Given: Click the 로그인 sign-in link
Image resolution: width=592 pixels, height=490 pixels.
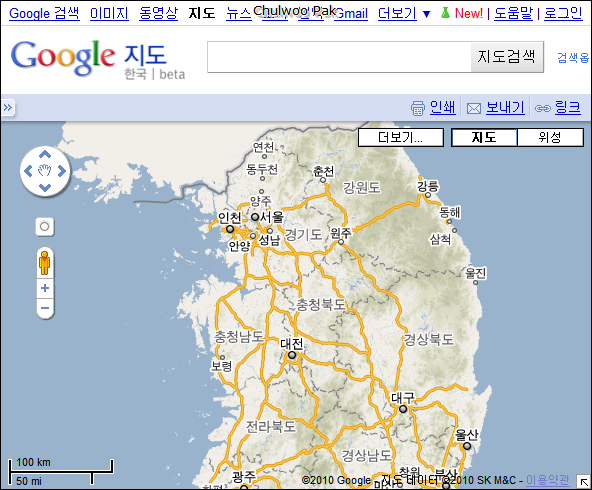Looking at the screenshot, I should click(x=563, y=13).
